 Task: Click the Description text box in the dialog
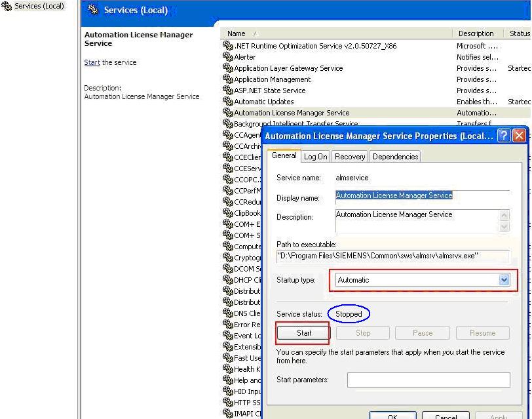417,221
